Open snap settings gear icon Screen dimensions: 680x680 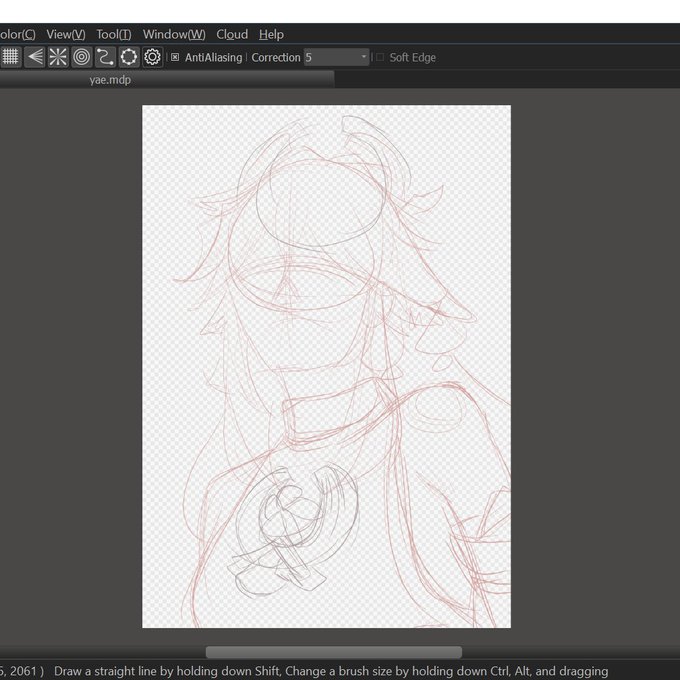coord(152,57)
